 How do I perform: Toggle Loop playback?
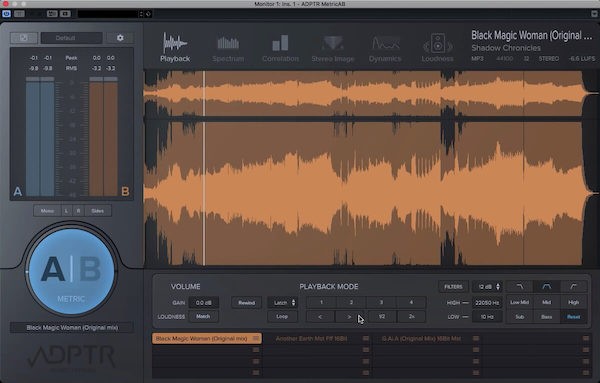282,316
